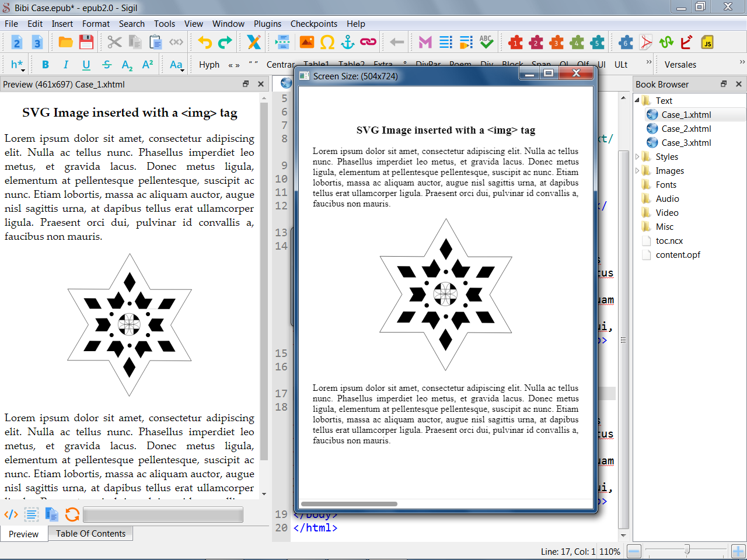Viewport: 747px width, 560px height.
Task: Open the Plugins menu
Action: tap(267, 24)
